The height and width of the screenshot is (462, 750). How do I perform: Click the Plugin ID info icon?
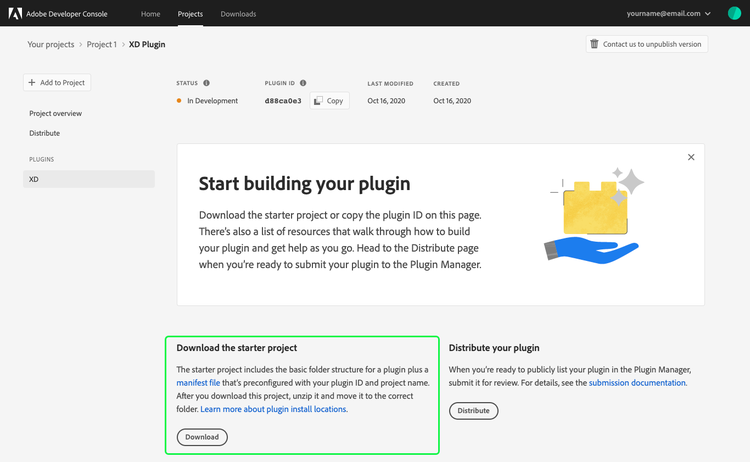tap(303, 83)
